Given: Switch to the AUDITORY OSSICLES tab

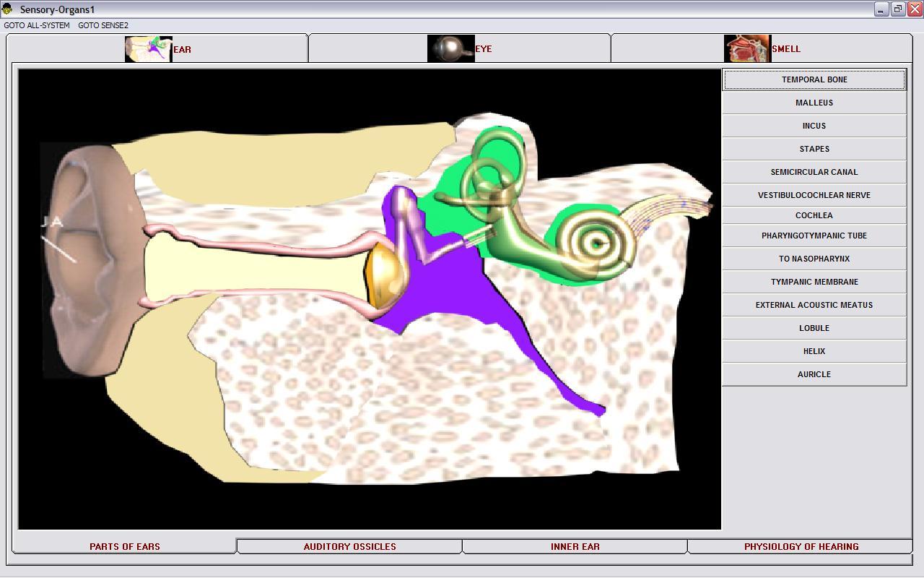Looking at the screenshot, I should coord(349,547).
